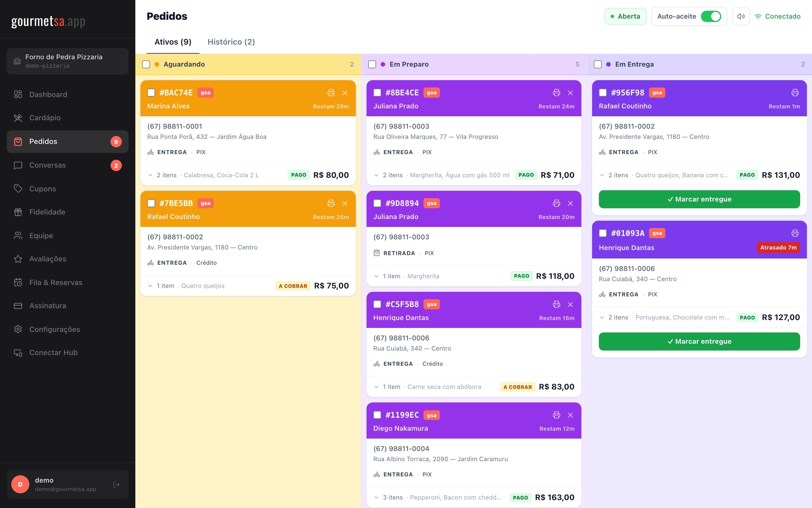Cancel order #9D8894 with X icon
812x508 pixels.
point(570,203)
